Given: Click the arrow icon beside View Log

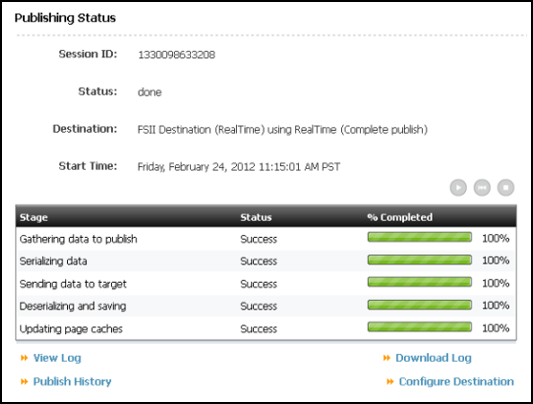Looking at the screenshot, I should 24,358.
